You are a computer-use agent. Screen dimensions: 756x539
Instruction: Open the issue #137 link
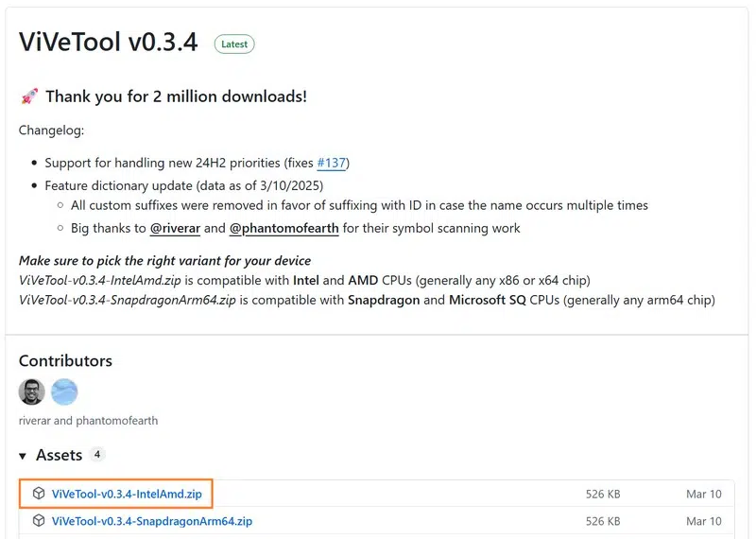[x=332, y=163]
